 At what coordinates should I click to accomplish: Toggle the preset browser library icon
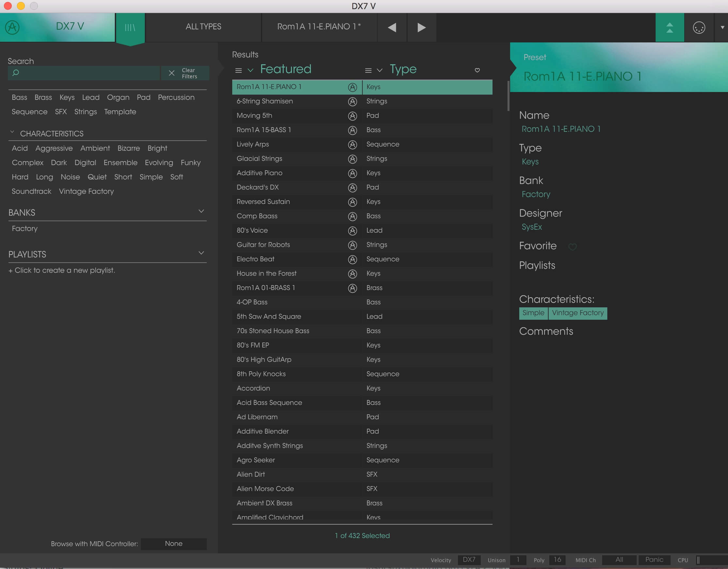point(130,27)
